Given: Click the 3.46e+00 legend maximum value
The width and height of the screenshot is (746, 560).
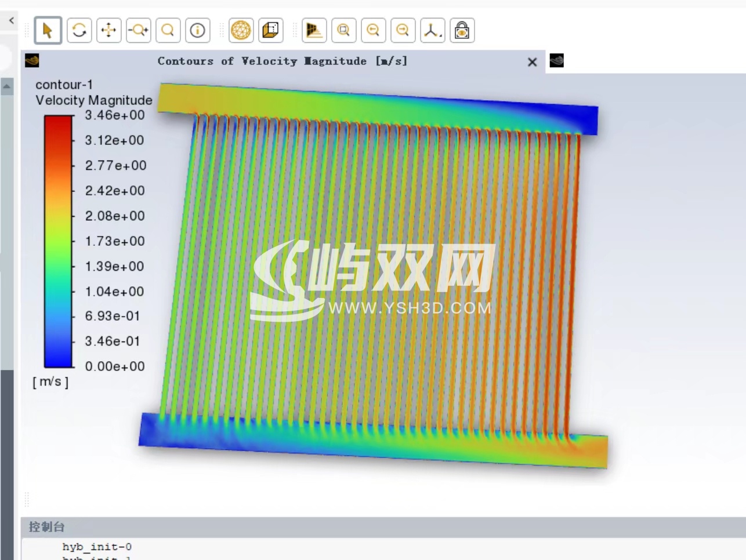Looking at the screenshot, I should (115, 115).
